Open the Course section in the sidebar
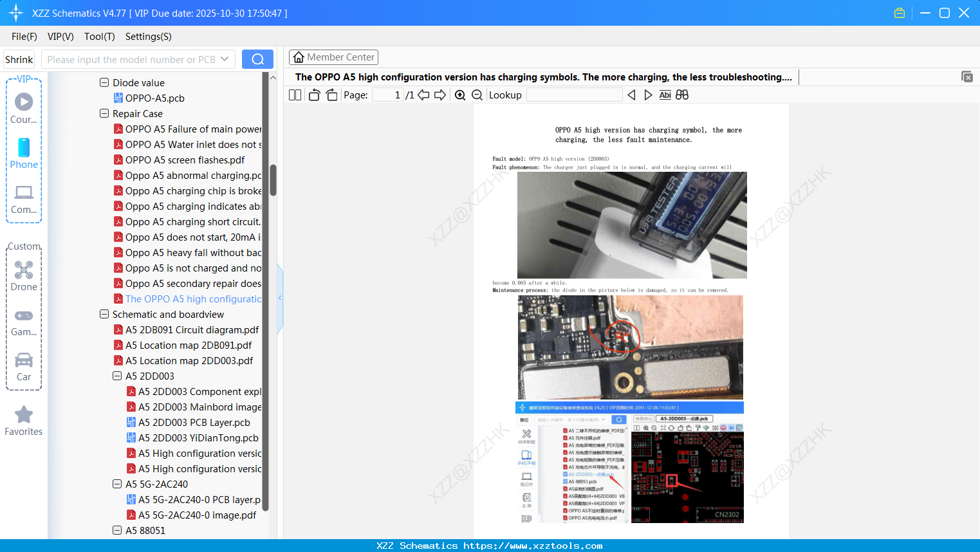The image size is (980, 552). pos(24,108)
